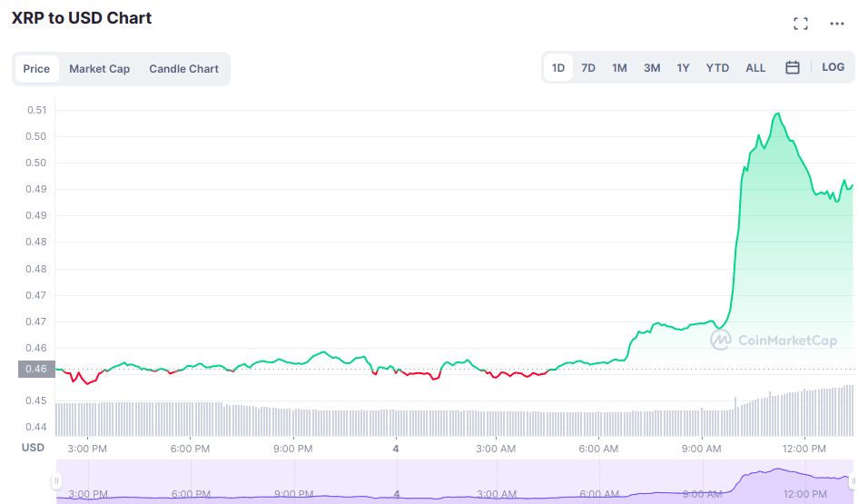Click the USD currency label

pos(33,448)
